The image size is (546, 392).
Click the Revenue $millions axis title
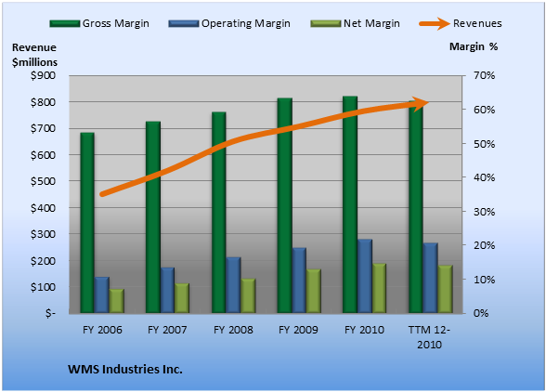coord(34,55)
